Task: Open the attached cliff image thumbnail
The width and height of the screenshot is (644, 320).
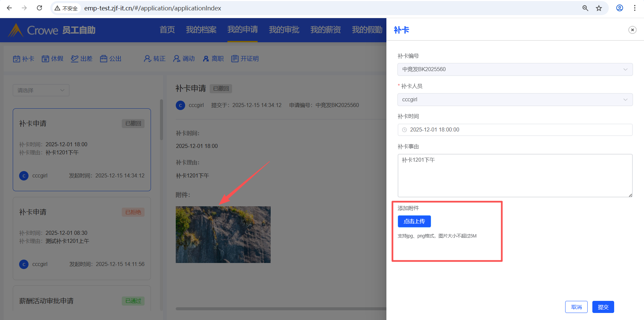Action: (x=223, y=234)
